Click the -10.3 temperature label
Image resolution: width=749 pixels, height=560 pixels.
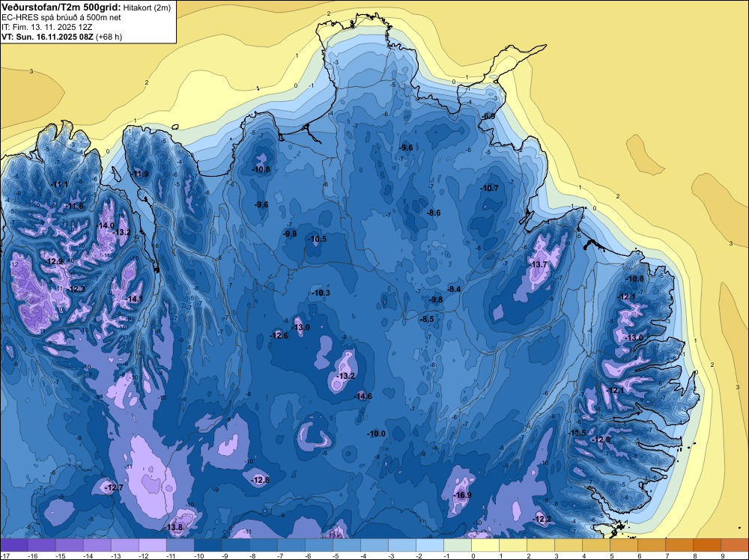click(x=321, y=293)
